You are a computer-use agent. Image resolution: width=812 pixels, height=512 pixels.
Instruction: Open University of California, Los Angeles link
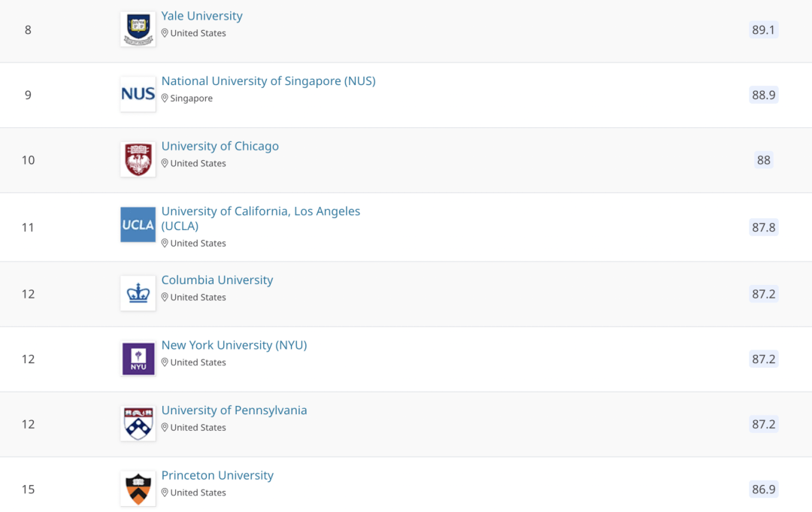click(x=260, y=219)
